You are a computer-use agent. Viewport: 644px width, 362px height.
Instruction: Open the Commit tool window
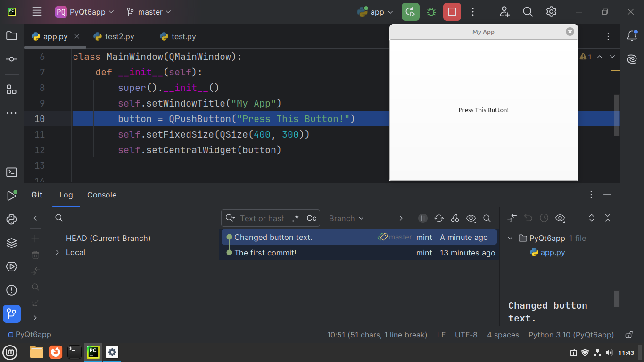pos(12,59)
